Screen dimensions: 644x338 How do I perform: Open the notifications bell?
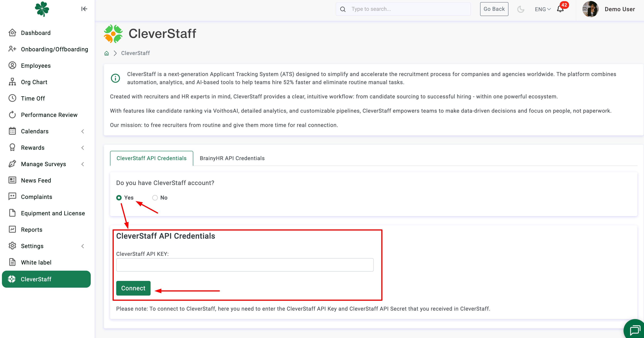560,9
